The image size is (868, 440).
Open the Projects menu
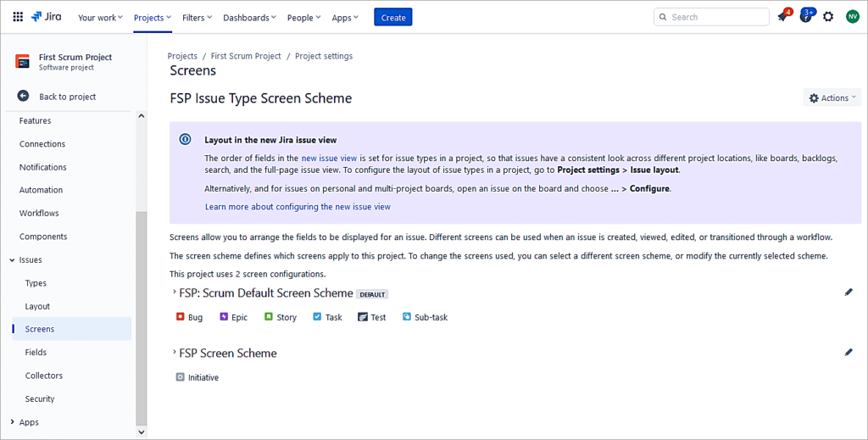[x=153, y=18]
